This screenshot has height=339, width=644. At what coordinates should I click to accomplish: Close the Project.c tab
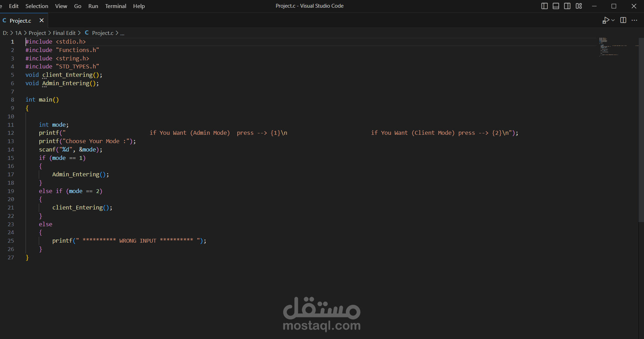(41, 20)
